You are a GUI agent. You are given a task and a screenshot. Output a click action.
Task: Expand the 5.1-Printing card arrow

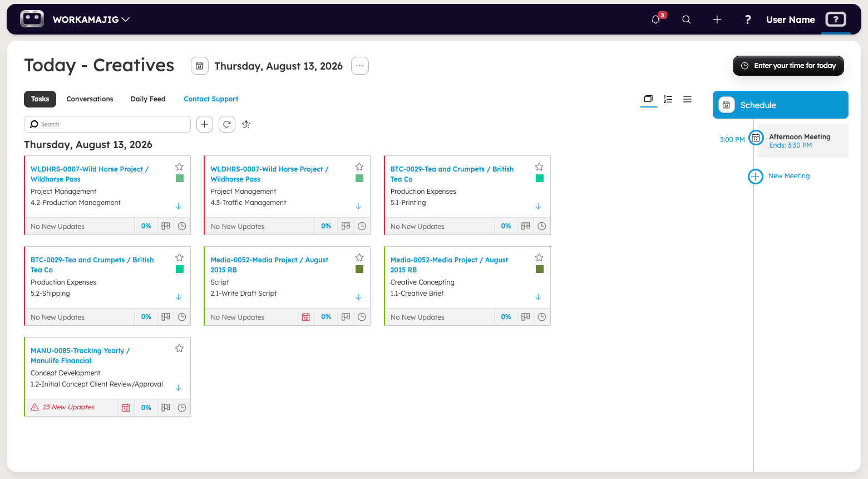[538, 206]
